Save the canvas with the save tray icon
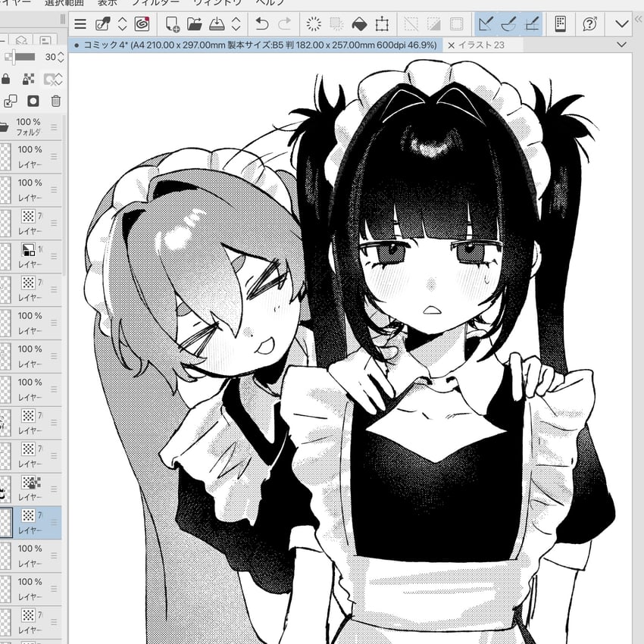 (x=217, y=23)
